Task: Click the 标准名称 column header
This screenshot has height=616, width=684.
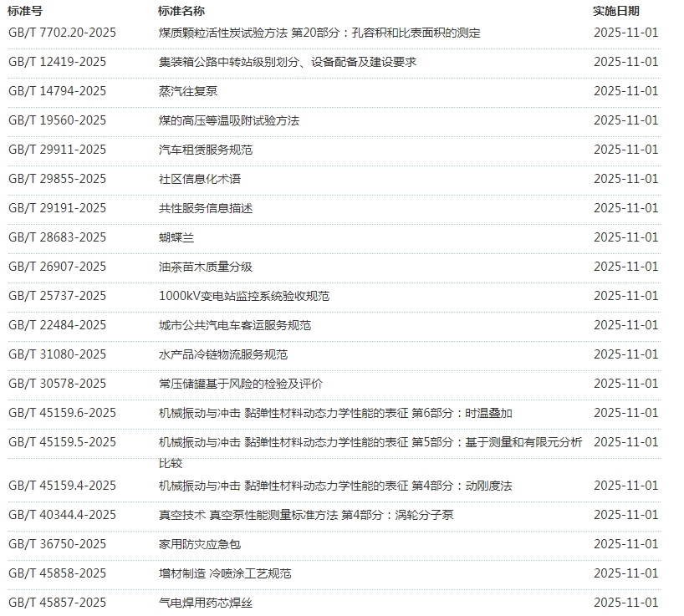Action: pyautogui.click(x=181, y=11)
